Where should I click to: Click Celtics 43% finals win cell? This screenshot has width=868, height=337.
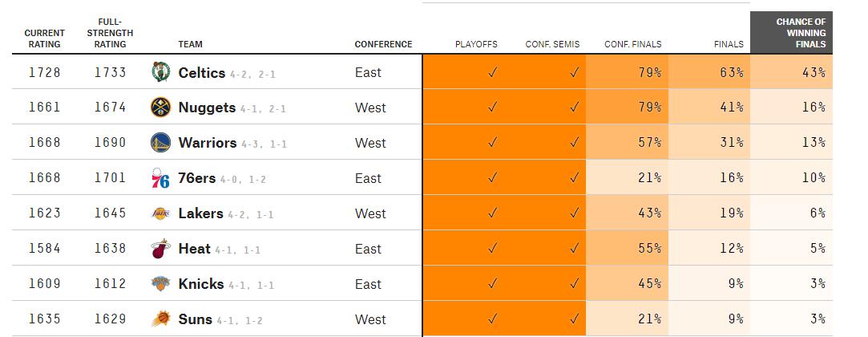coord(791,72)
